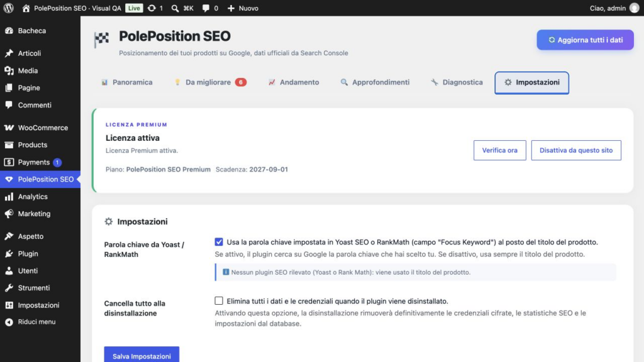Click the blue info icon in notice
This screenshot has width=644, height=362.
click(x=226, y=271)
